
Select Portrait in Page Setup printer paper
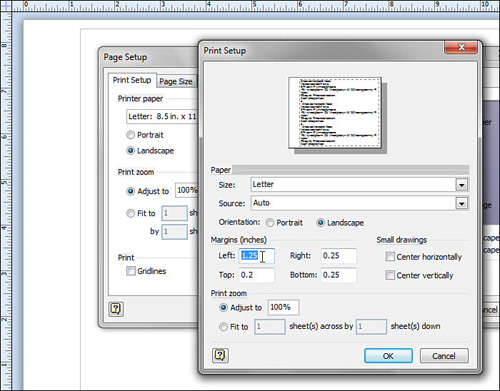click(x=130, y=135)
